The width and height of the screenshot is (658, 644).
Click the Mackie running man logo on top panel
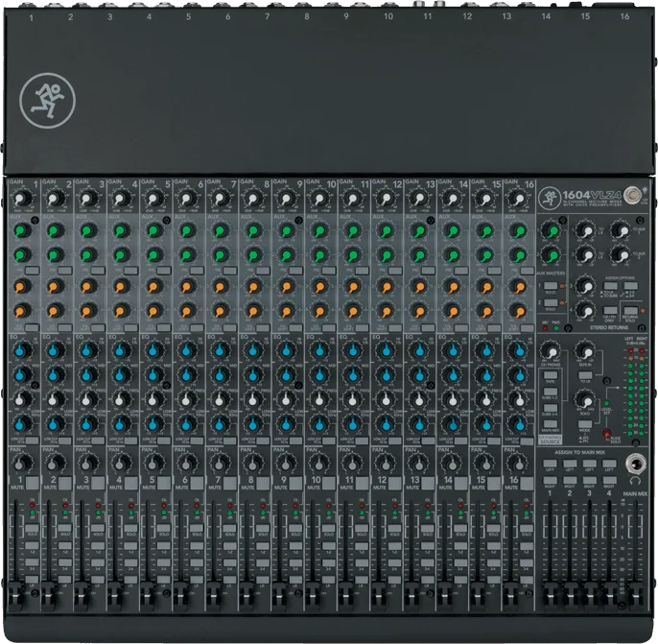[x=47, y=101]
